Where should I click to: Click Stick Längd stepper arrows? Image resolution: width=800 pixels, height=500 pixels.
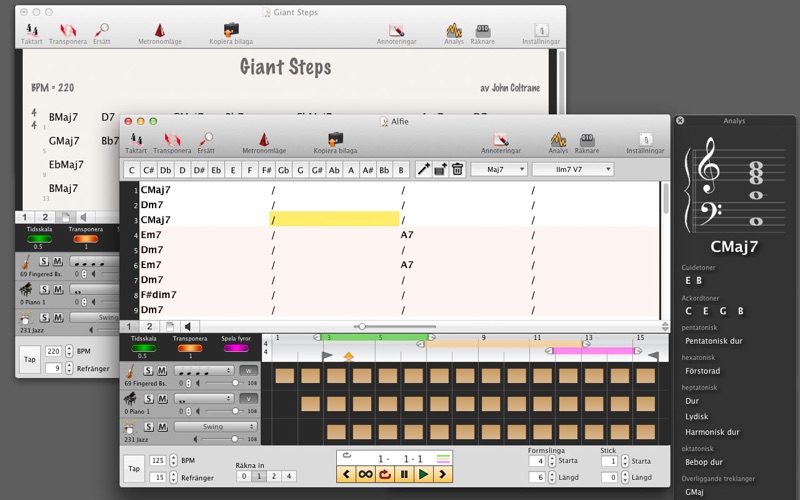[624, 478]
